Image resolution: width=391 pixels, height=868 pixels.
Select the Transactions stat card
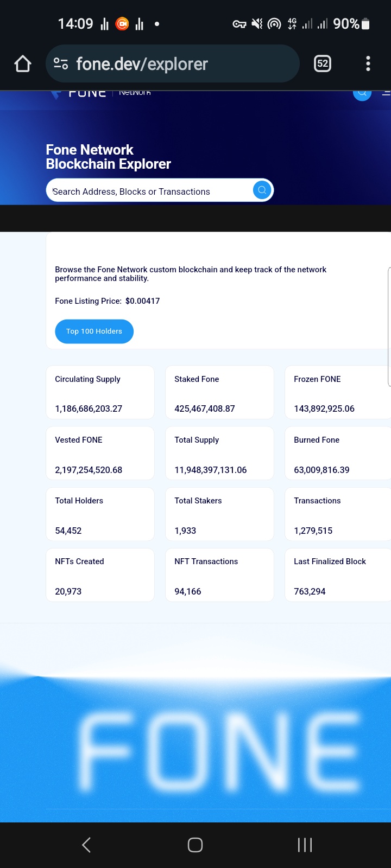click(337, 514)
